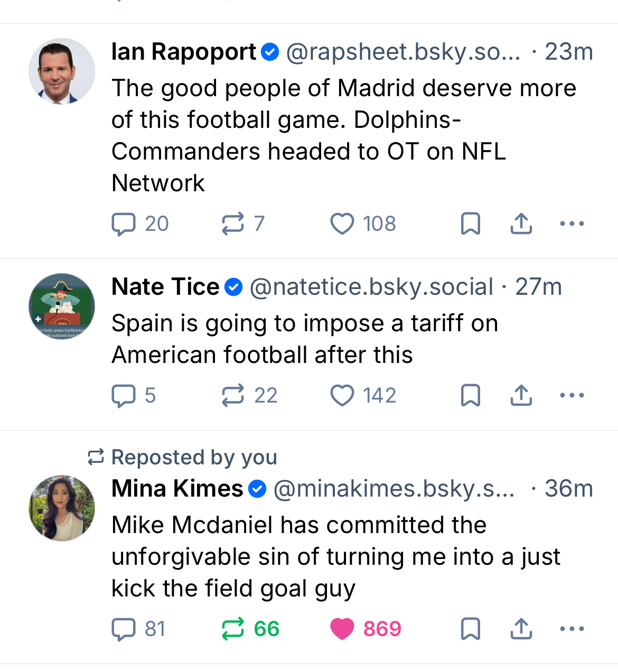Like Ian Rapoport's post

click(342, 223)
